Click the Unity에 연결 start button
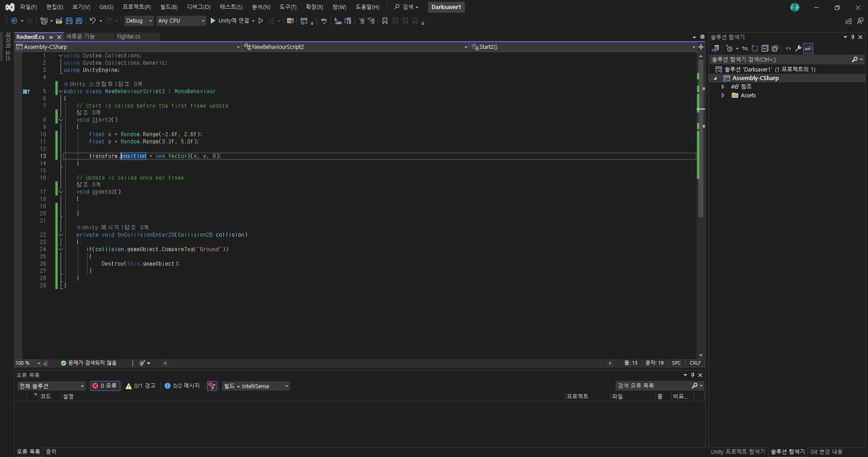Screen dimensions: 868x457 pos(230,21)
